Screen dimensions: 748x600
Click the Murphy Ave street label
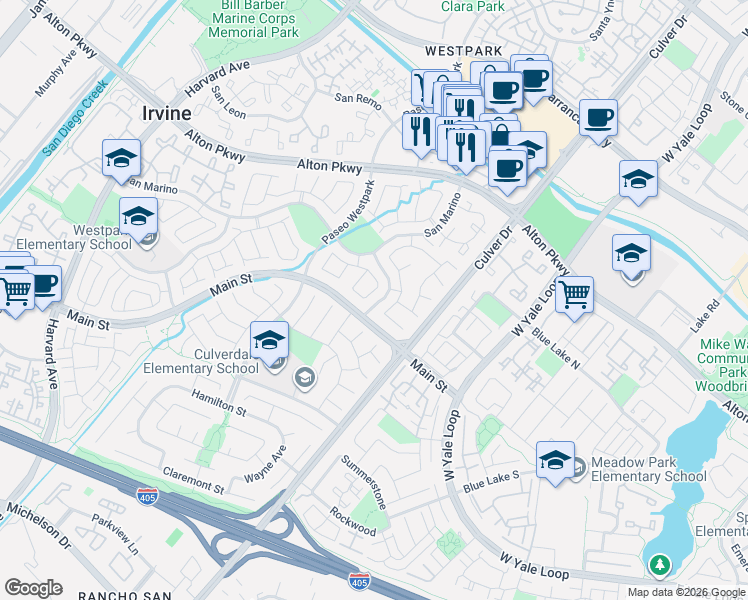click(x=56, y=73)
